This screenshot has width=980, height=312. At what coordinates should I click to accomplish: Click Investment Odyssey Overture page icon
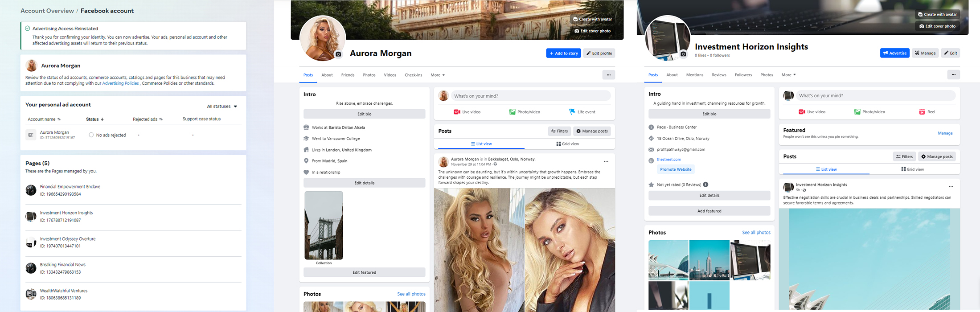click(x=31, y=242)
